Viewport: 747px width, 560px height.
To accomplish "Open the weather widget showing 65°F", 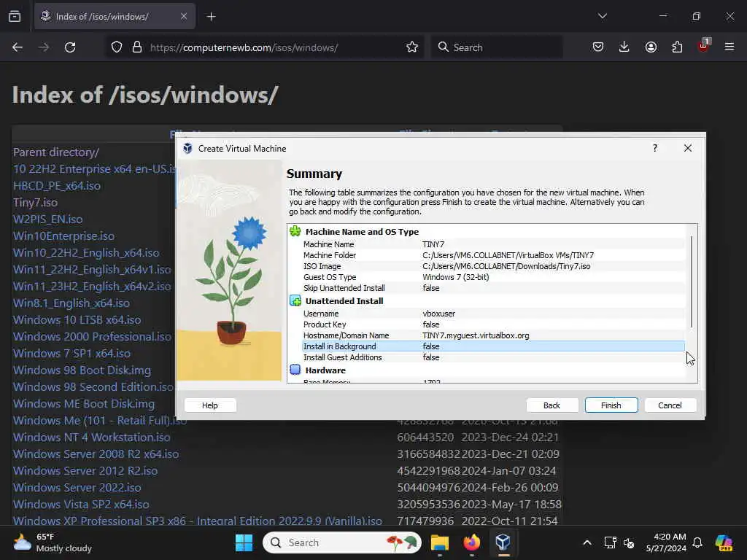I will 53,542.
